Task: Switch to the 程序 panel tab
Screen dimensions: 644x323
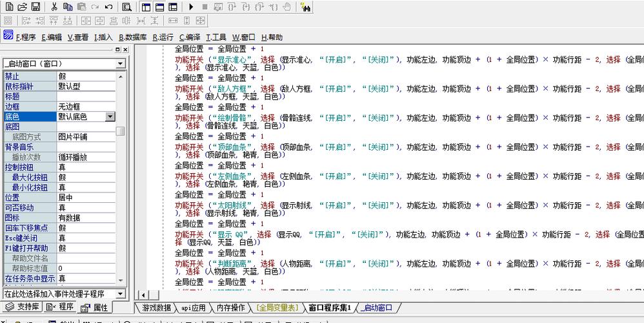Action: click(x=60, y=307)
